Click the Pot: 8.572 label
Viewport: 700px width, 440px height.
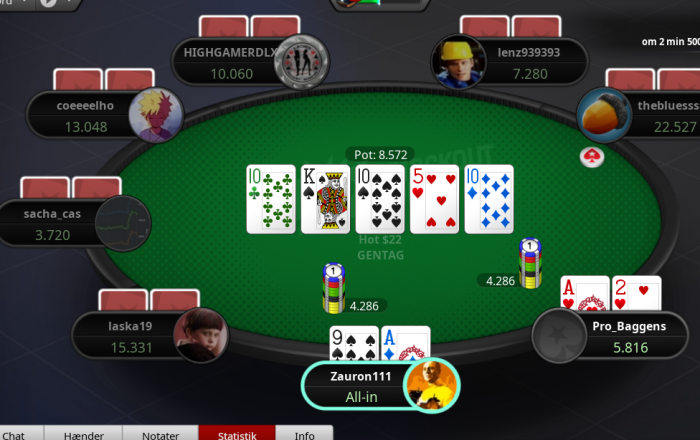point(380,154)
